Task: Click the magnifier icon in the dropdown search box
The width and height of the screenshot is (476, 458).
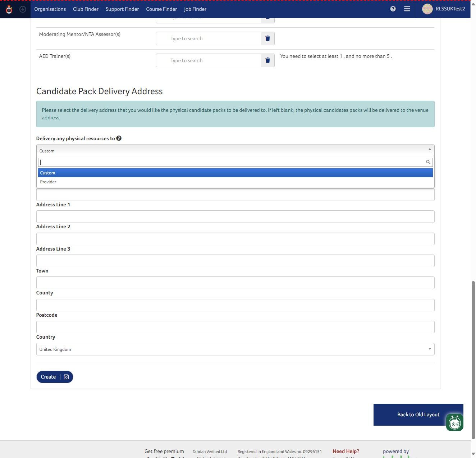Action: click(428, 162)
